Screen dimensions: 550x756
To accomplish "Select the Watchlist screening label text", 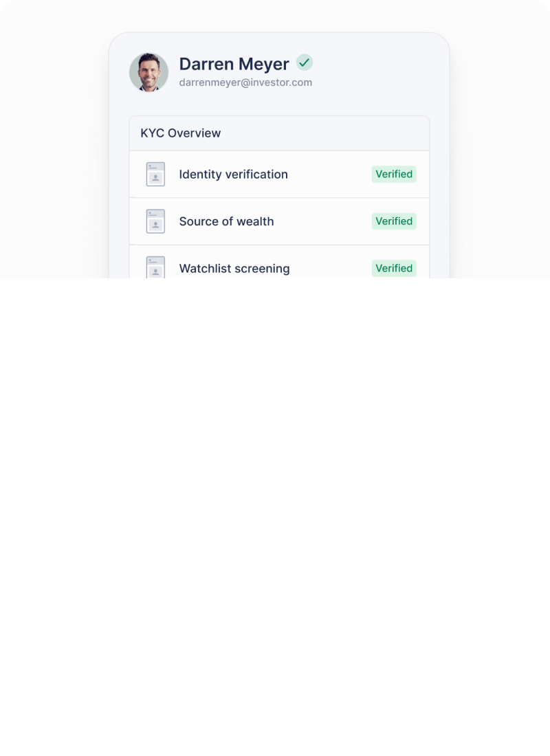I will click(234, 269).
